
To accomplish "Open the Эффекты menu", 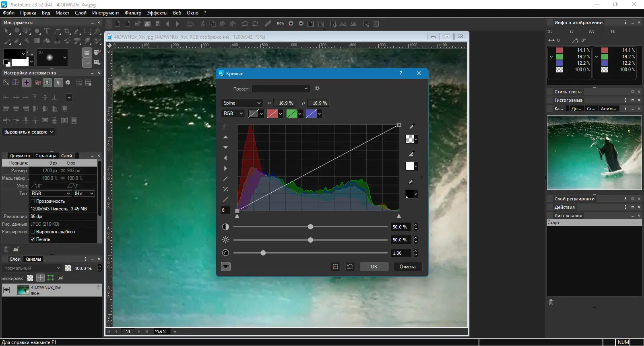I will pyautogui.click(x=157, y=13).
